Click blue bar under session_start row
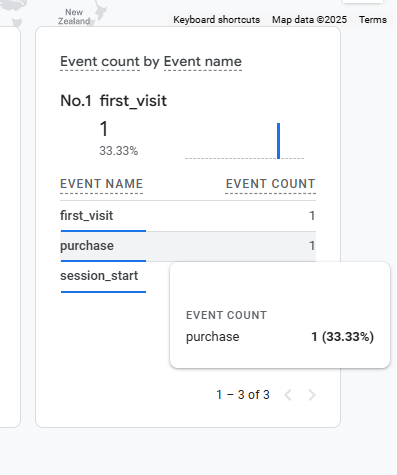Screen dimensions: 397x475 pyautogui.click(x=103, y=292)
